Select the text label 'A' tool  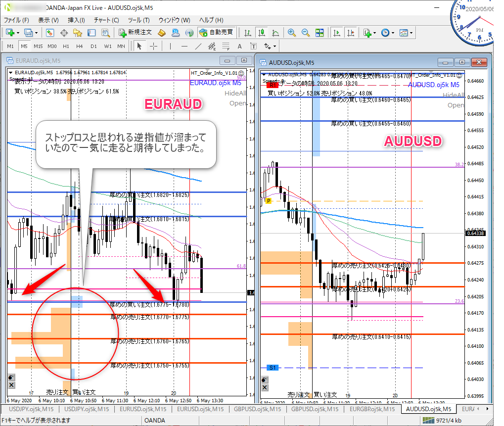click(239, 46)
